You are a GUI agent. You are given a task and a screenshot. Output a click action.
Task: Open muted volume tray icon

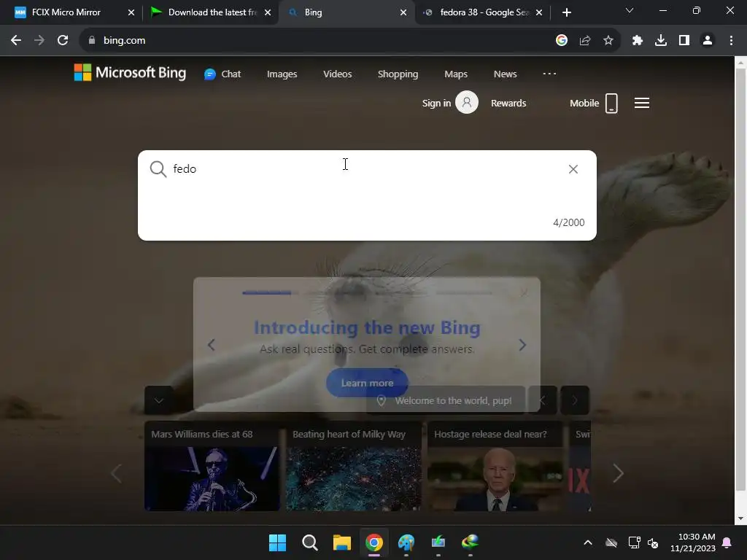point(653,542)
